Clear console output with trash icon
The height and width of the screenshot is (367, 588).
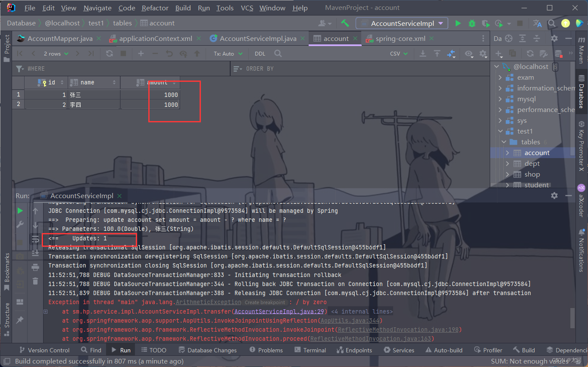click(x=35, y=281)
